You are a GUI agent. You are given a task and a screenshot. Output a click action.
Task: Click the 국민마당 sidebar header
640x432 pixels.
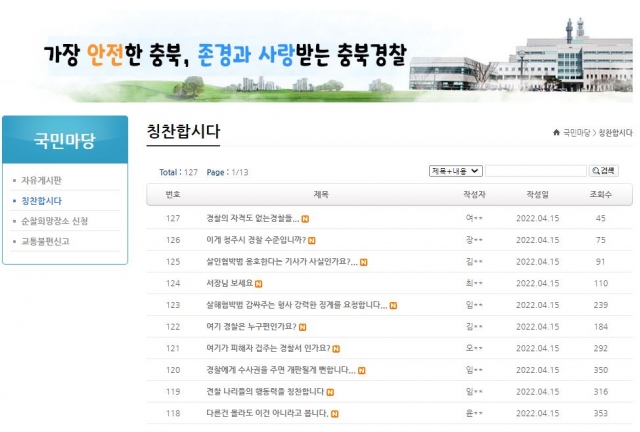click(65, 140)
